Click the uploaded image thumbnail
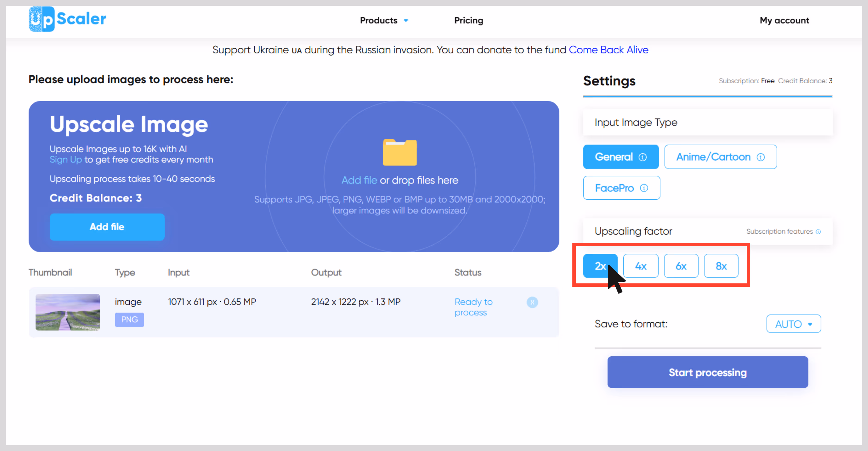868x451 pixels. pyautogui.click(x=68, y=312)
